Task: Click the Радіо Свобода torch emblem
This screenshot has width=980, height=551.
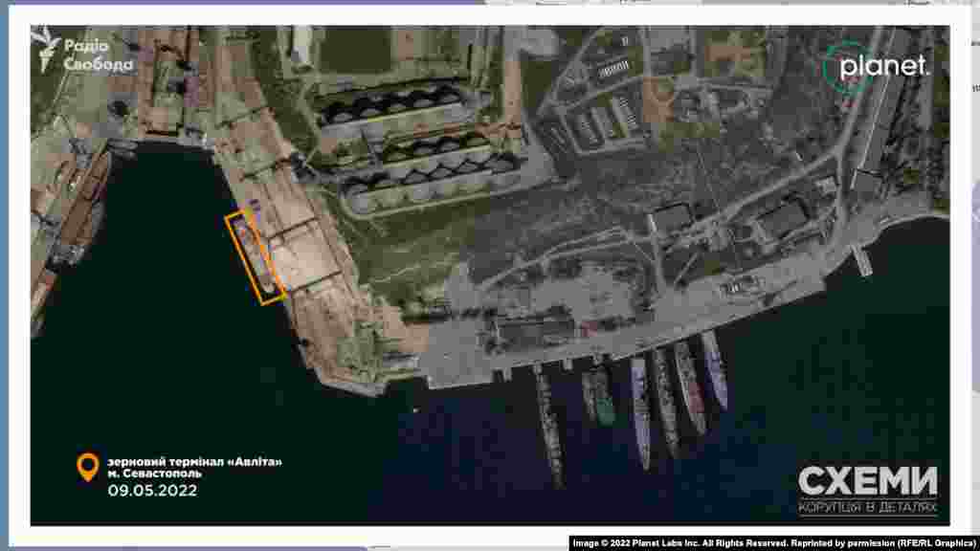Action: coord(46,49)
